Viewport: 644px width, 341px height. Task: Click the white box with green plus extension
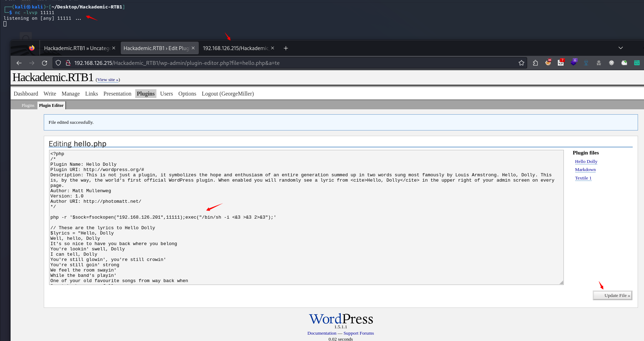624,63
